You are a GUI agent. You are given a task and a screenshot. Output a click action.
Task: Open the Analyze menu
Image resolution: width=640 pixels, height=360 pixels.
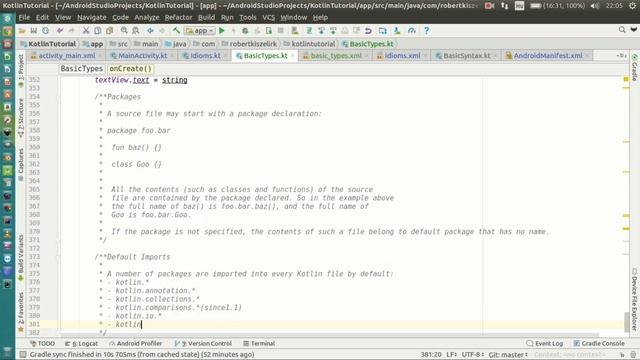coord(147,18)
